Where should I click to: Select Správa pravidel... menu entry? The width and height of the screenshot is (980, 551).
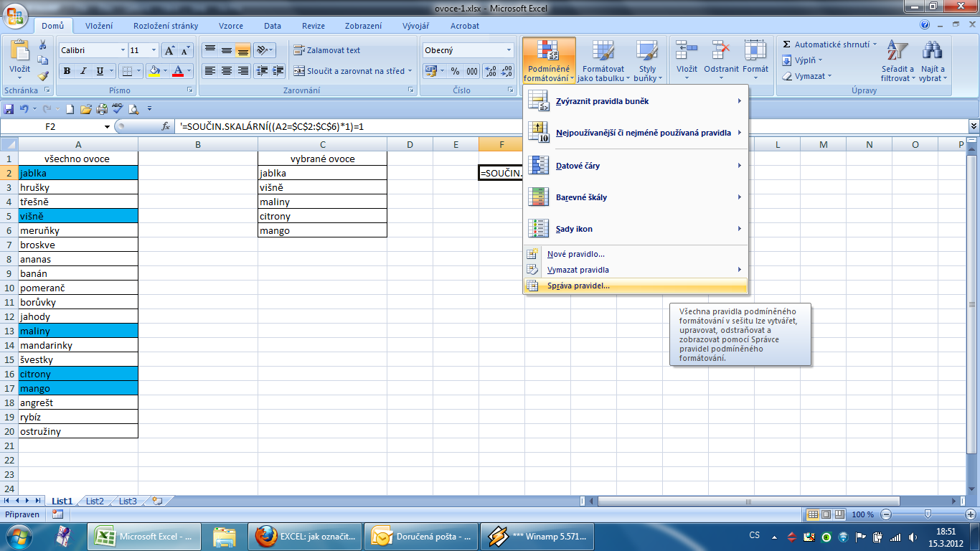point(578,286)
